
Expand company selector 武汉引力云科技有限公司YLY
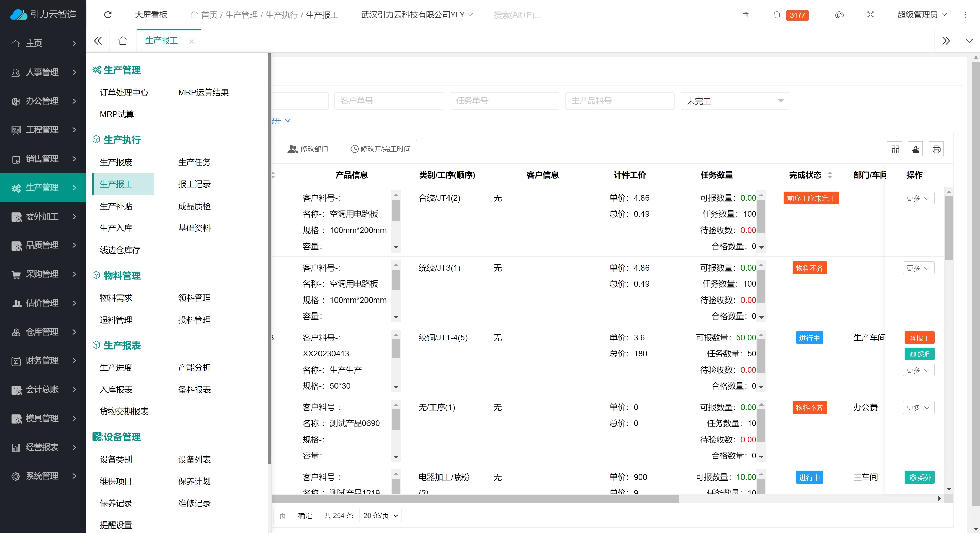click(x=416, y=14)
